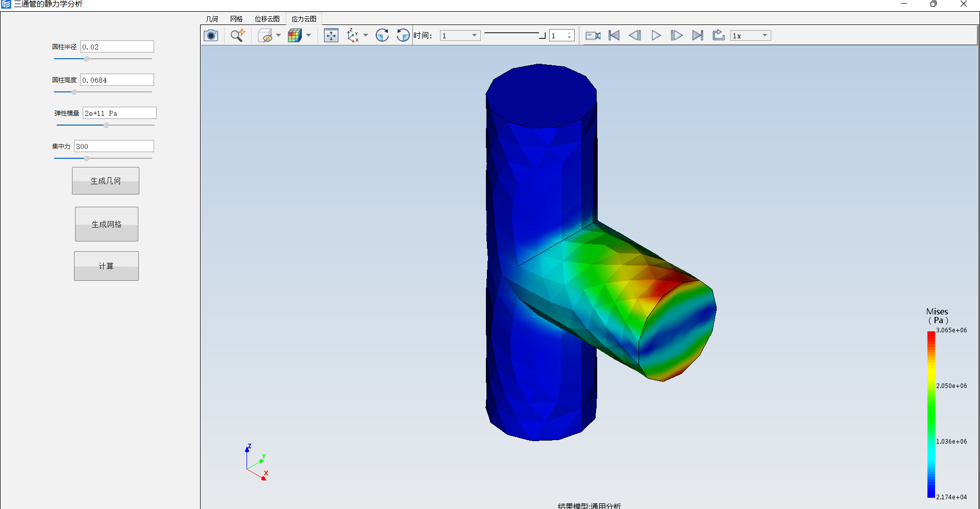Click the legend value 2.050e+06
Screen dimensions: 980x509
click(951, 386)
